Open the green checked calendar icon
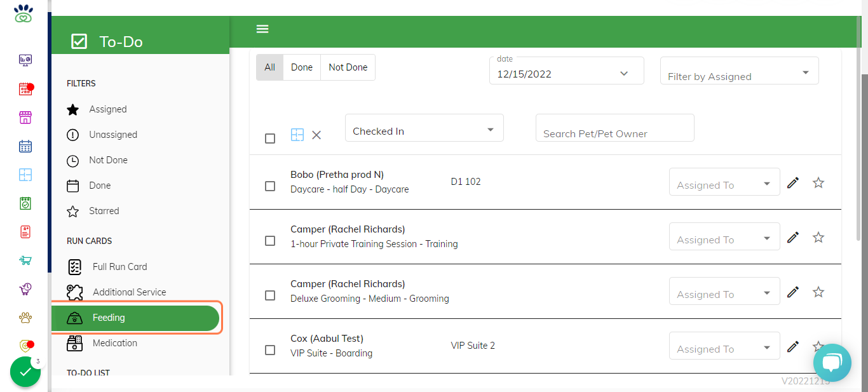The width and height of the screenshot is (868, 392). pyautogui.click(x=25, y=203)
